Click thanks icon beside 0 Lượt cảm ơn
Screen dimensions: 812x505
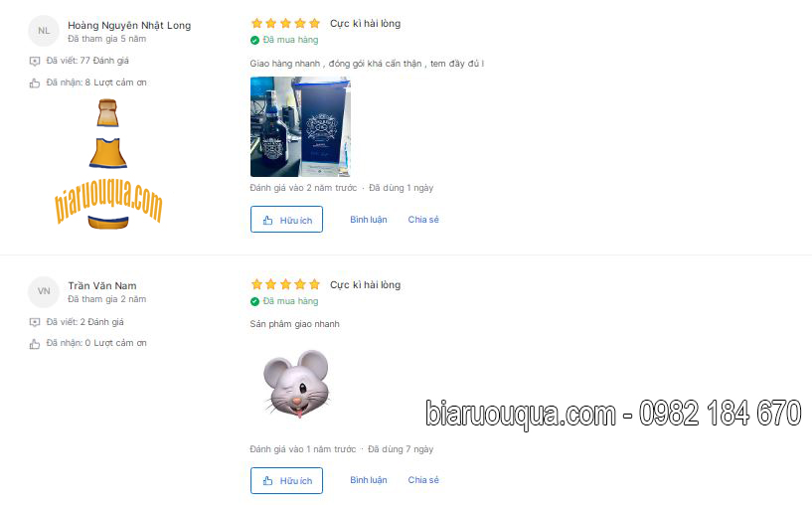coord(35,344)
